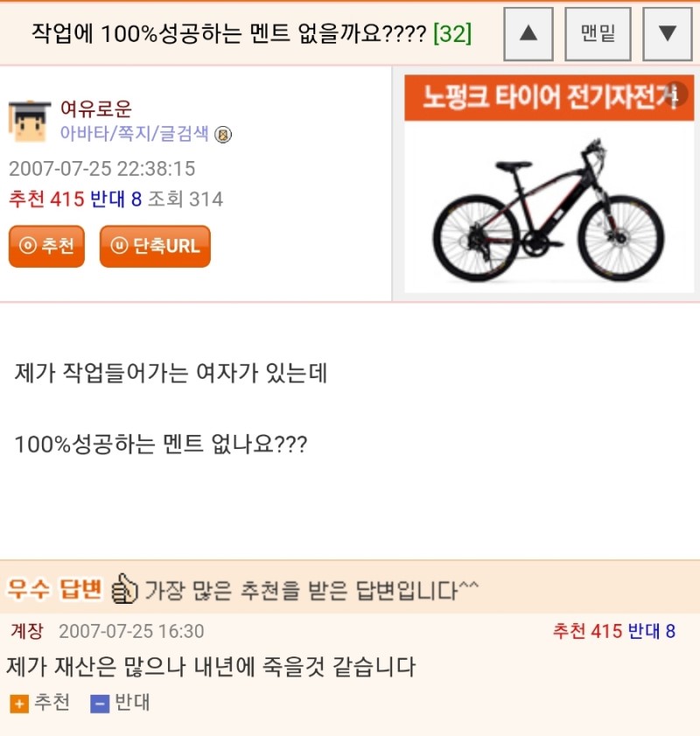Screen dimensions: 700x736
Task: Open commenter 계장's profile
Action: [x=25, y=631]
